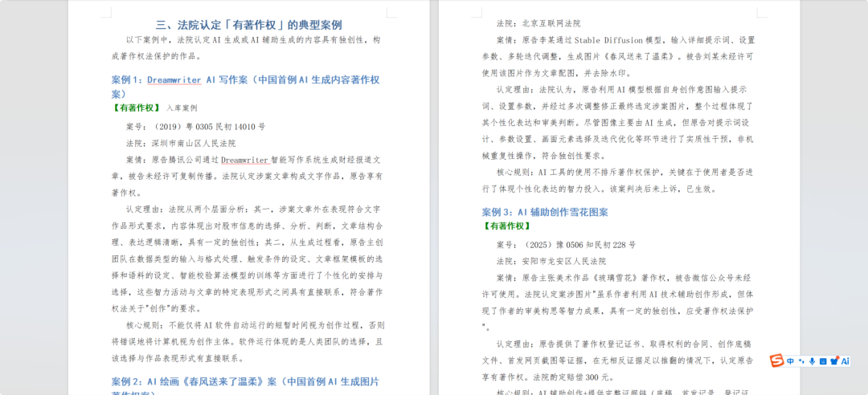The width and height of the screenshot is (868, 395).
Task: Toggle Chinese punctuation mode on the IME bar
Action: point(801,361)
